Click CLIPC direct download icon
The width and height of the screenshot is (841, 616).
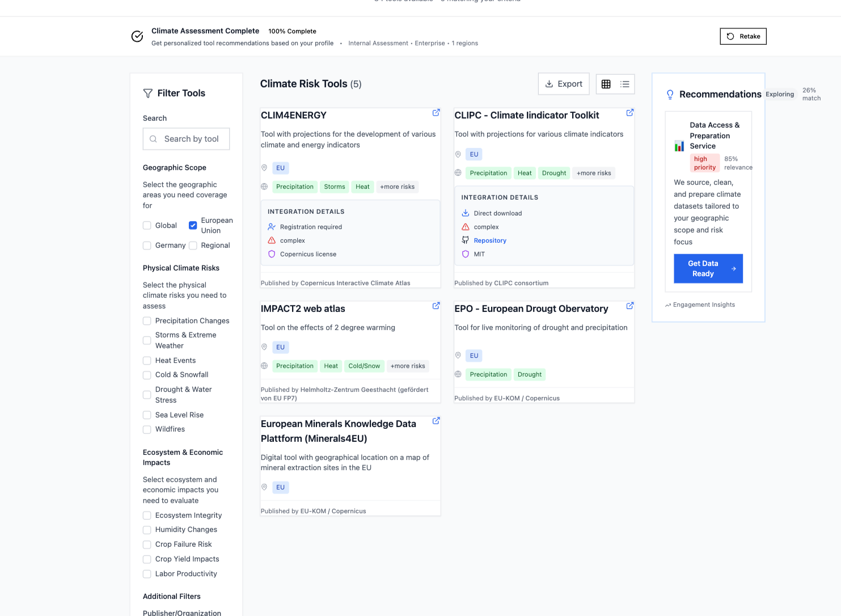click(x=466, y=213)
